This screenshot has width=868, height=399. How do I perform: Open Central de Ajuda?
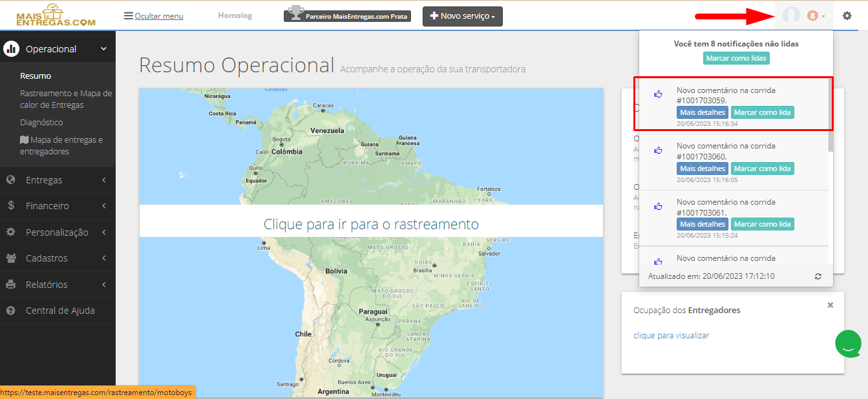click(x=58, y=311)
